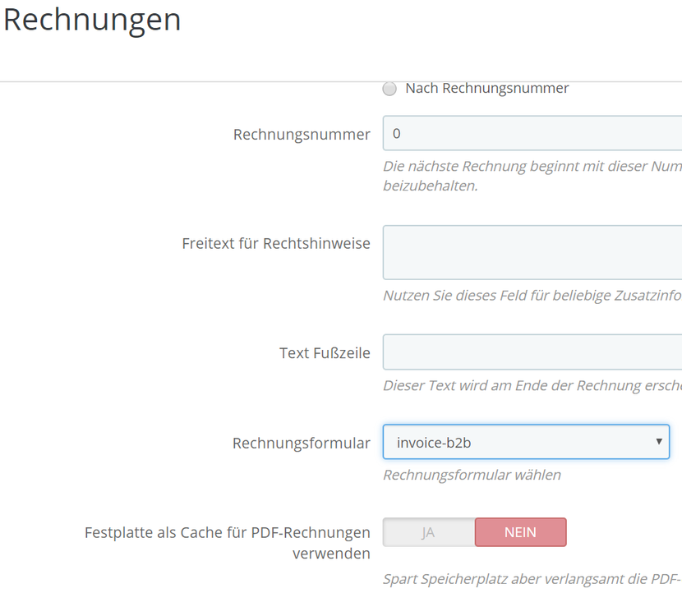Switch the PDF cache toggle to JA

(429, 532)
